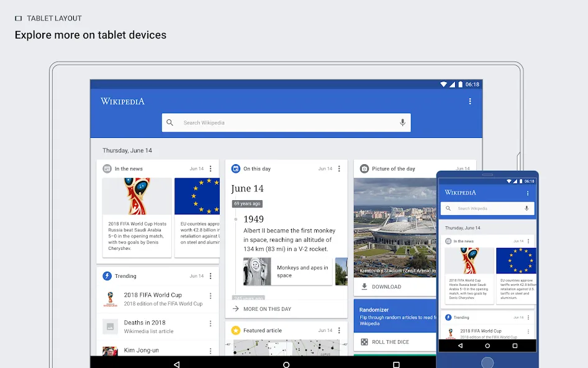Click the 1949 event text
This screenshot has width=588, height=368.
tap(289, 239)
